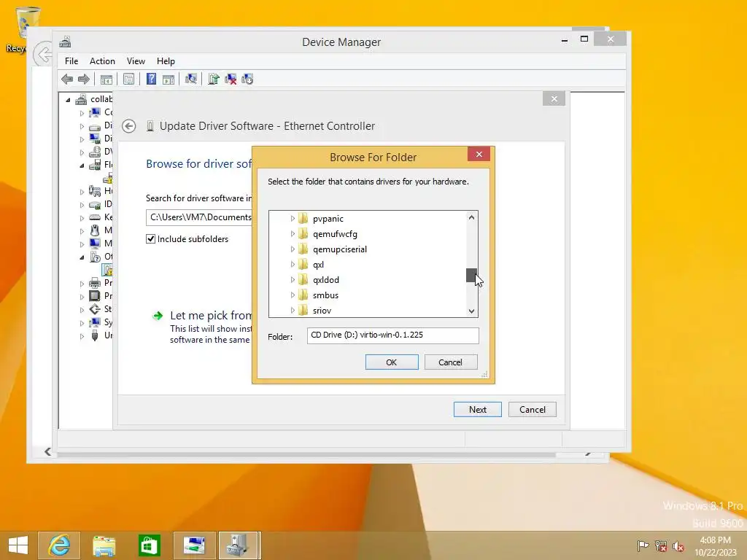Click the folder list scroll up arrow
747x560 pixels.
point(471,217)
